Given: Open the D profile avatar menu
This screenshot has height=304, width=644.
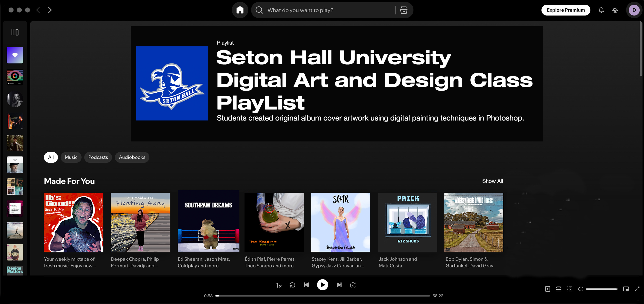Looking at the screenshot, I should 634,10.
